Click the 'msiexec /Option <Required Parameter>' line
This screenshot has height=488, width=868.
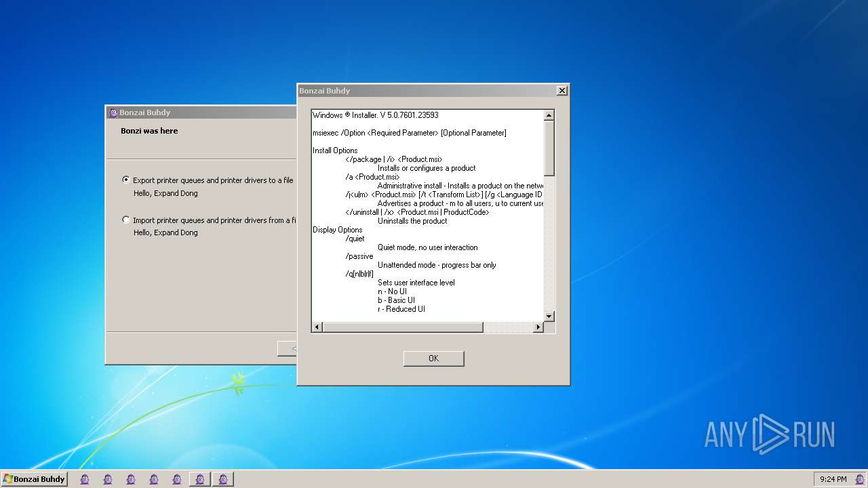[410, 133]
